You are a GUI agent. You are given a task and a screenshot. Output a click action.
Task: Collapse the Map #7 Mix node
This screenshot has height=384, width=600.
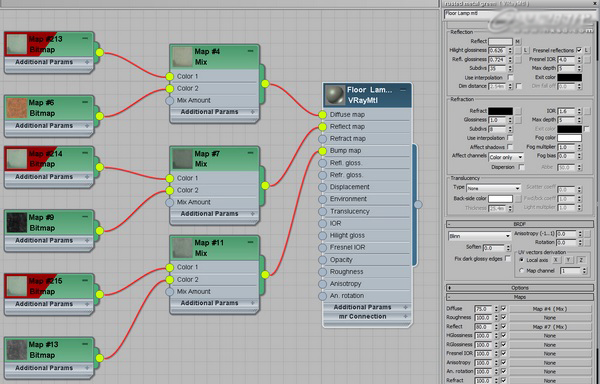click(250, 153)
